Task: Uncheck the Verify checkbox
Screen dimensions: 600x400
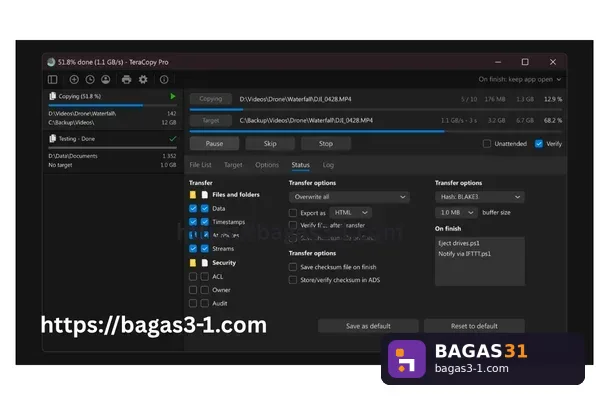Action: click(539, 144)
